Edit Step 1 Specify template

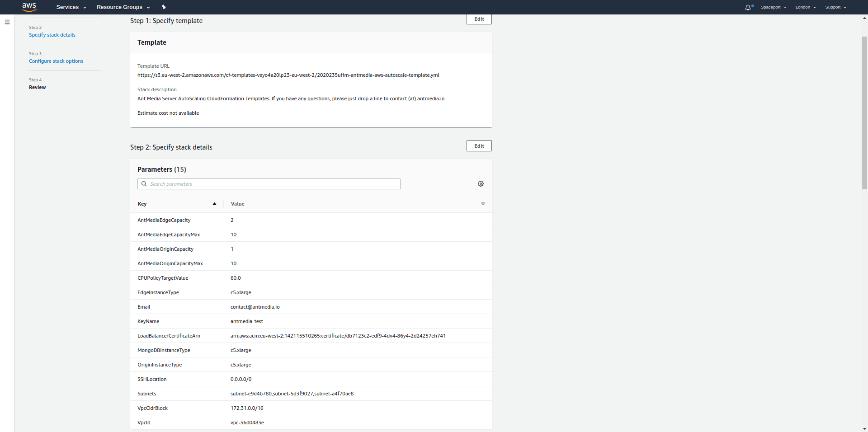click(479, 19)
